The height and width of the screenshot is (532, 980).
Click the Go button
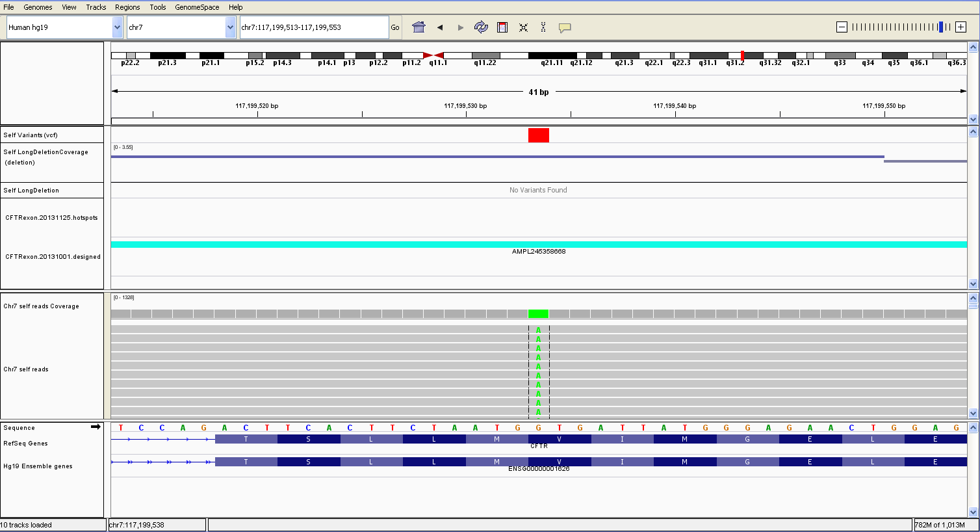395,27
